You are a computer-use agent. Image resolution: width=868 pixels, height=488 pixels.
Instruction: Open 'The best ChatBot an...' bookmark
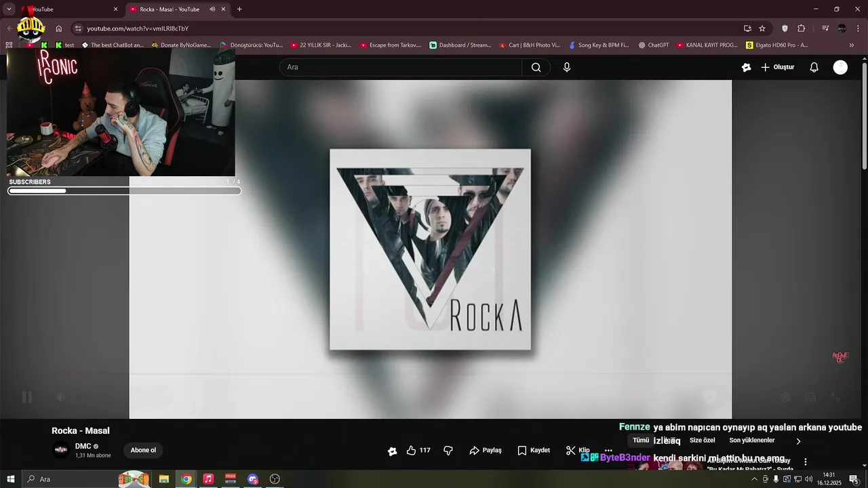point(113,45)
